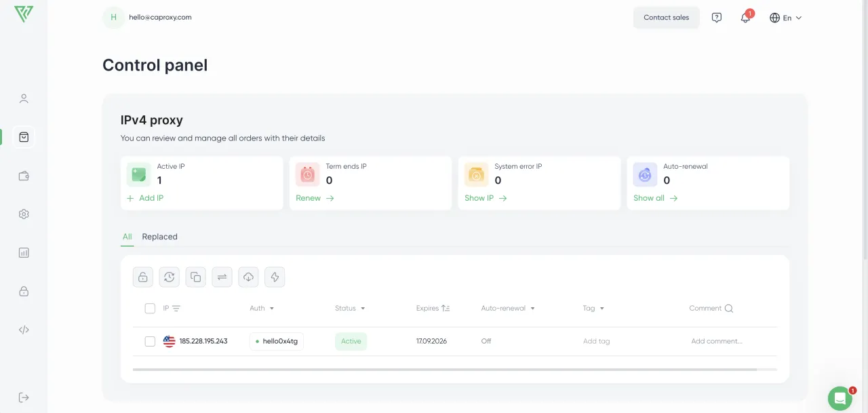Switch to the All tab
868x413 pixels.
pyautogui.click(x=127, y=237)
